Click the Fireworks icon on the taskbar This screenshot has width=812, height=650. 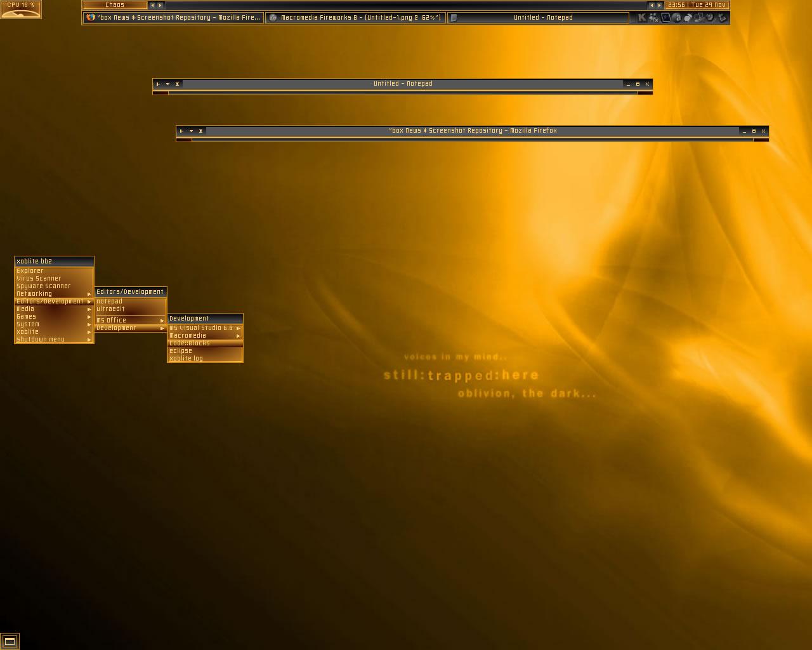click(273, 18)
